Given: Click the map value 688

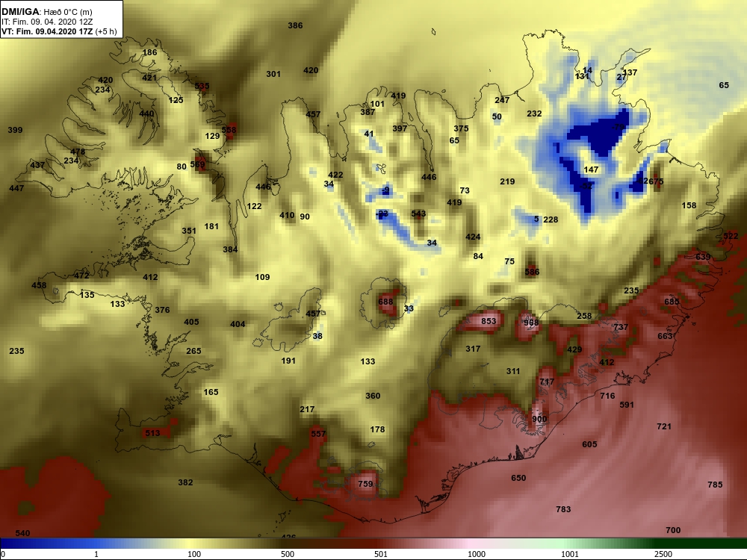Looking at the screenshot, I should coord(386,302).
